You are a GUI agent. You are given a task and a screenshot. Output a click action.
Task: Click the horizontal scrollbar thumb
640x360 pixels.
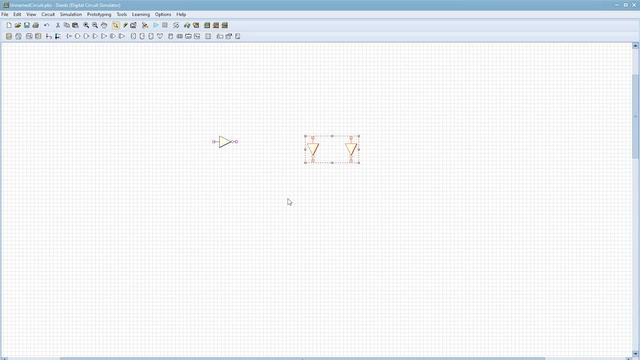pyautogui.click(x=302, y=358)
